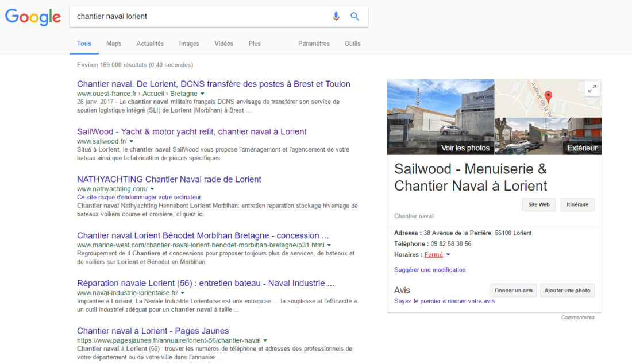This screenshot has height=364, width=632.
Task: Open dropdown arrow next to nathyachting.com URL
Action: click(152, 189)
